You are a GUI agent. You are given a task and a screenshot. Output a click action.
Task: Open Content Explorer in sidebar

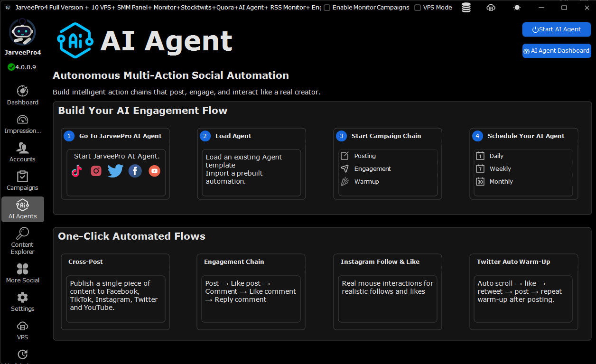23,241
